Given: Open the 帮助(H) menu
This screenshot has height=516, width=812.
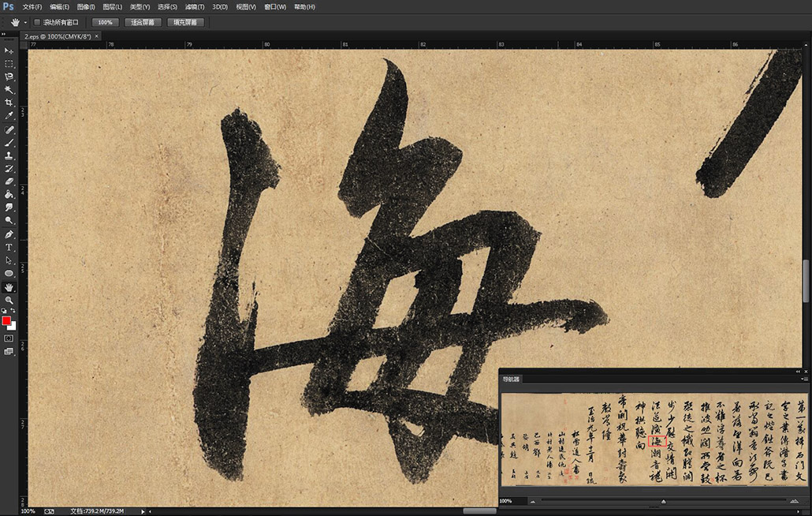Looking at the screenshot, I should [304, 7].
